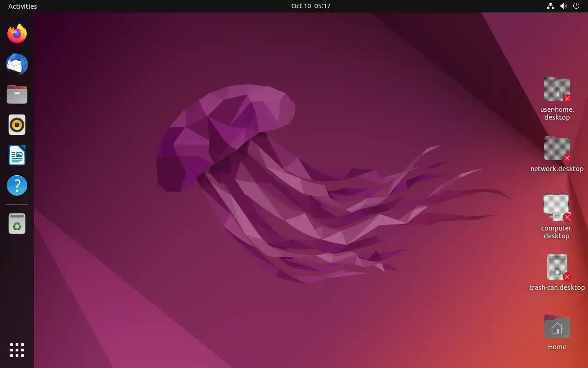Click the Activities button
588x368 pixels.
pyautogui.click(x=23, y=6)
